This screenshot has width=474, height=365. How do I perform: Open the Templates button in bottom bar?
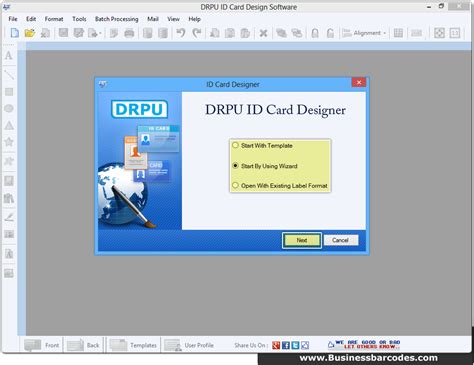[x=133, y=345]
